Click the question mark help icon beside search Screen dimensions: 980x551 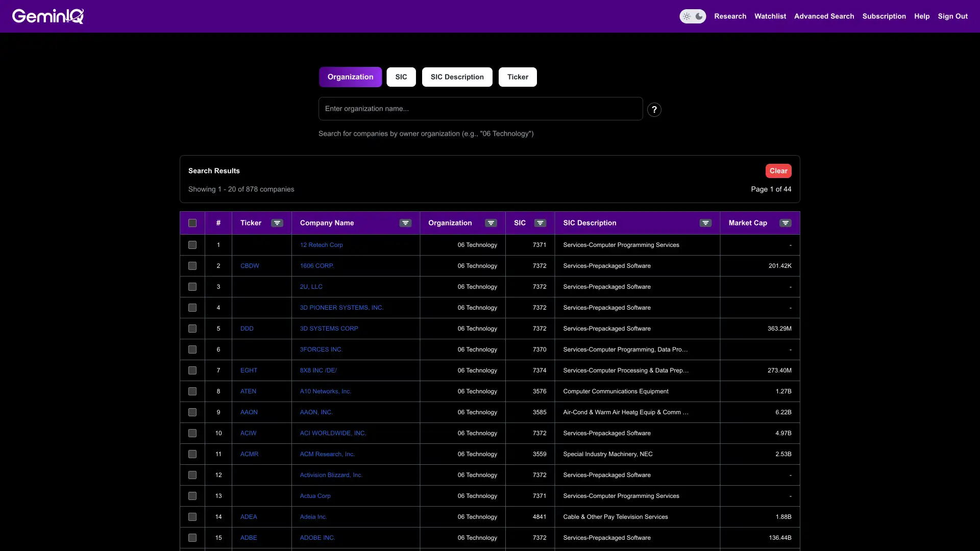[x=654, y=109]
